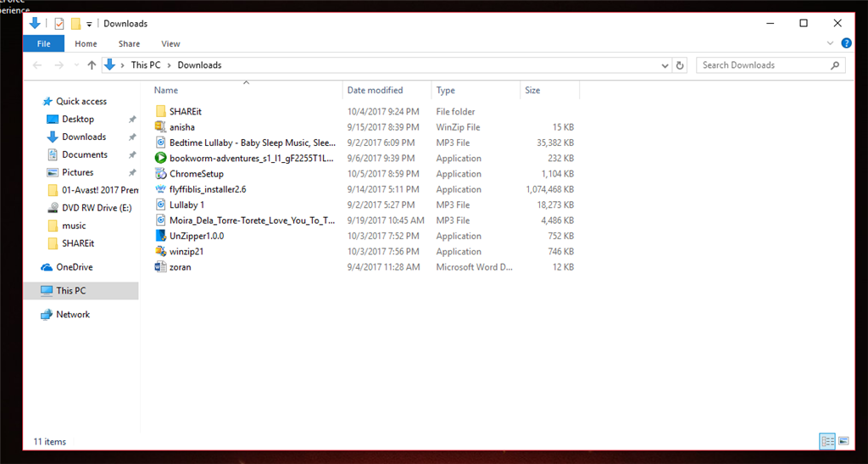
Task: Open the Customize Quick Access Toolbar dropdown
Action: click(89, 25)
